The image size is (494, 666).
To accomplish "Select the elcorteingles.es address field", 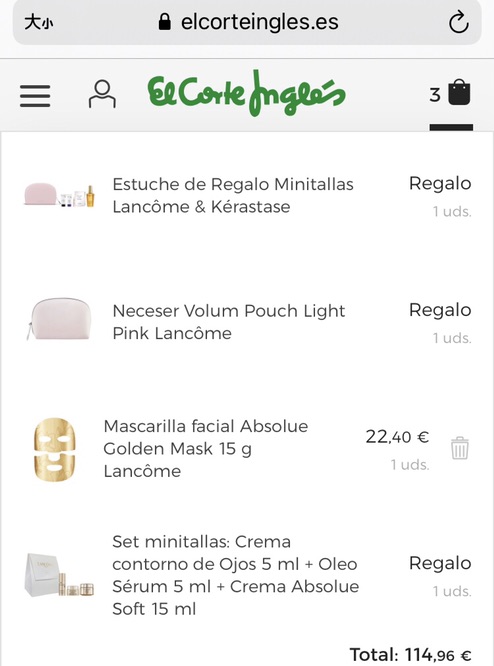I will point(247,22).
